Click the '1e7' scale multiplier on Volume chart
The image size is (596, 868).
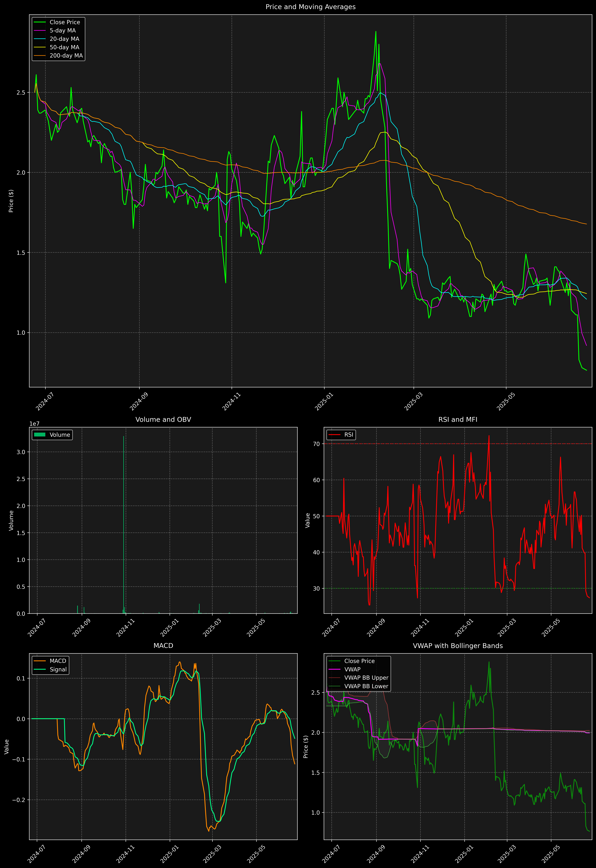click(x=34, y=424)
